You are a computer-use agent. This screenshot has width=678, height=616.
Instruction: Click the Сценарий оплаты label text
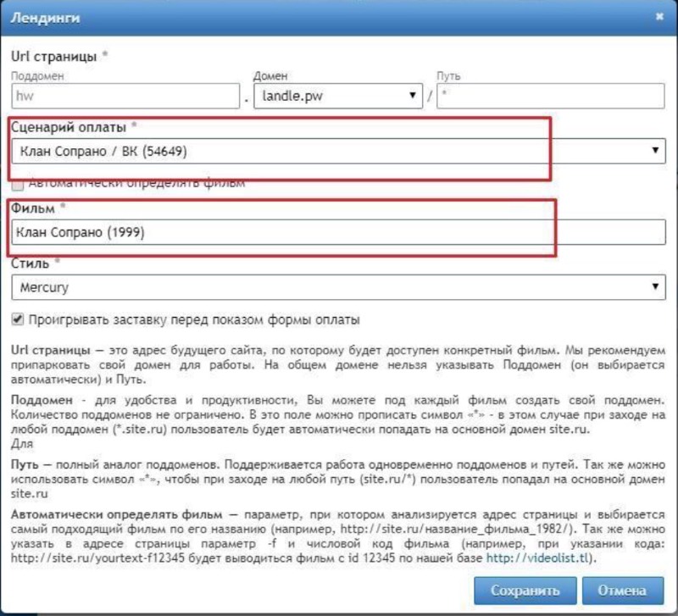point(68,126)
